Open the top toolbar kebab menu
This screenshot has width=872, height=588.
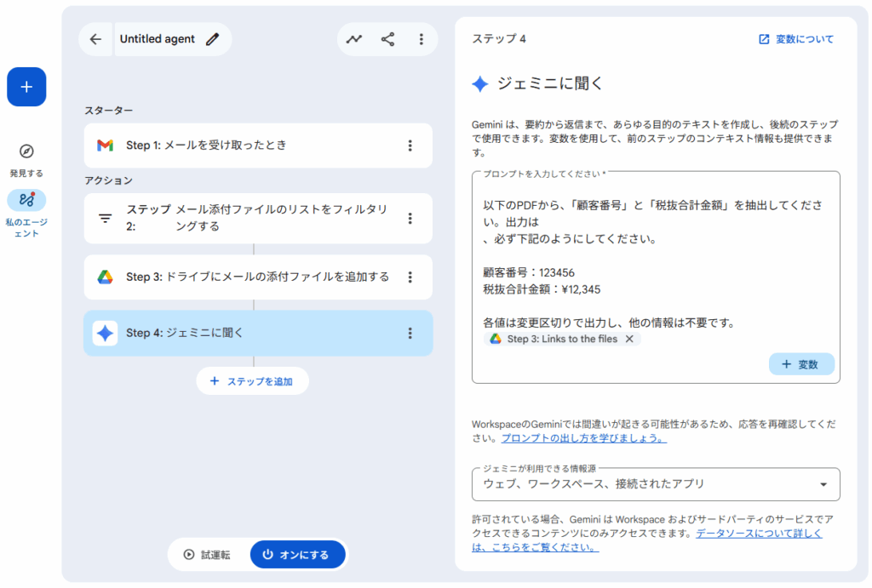point(421,38)
